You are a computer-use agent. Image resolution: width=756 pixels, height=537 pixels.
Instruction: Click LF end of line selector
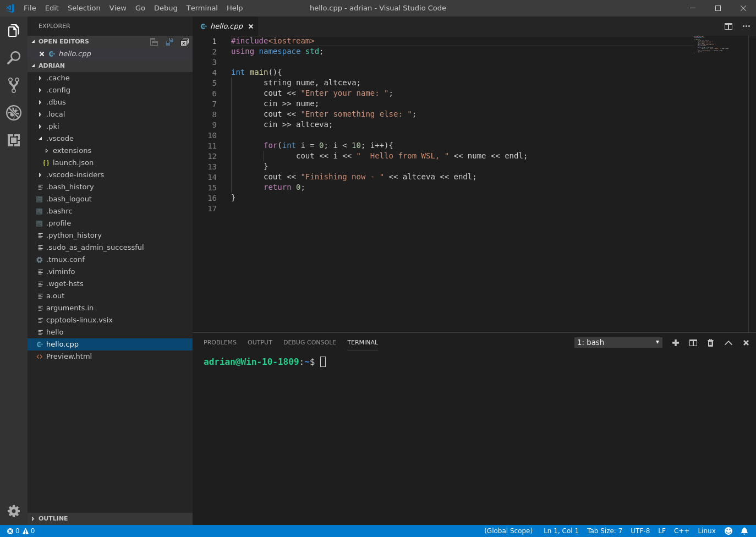(662, 531)
